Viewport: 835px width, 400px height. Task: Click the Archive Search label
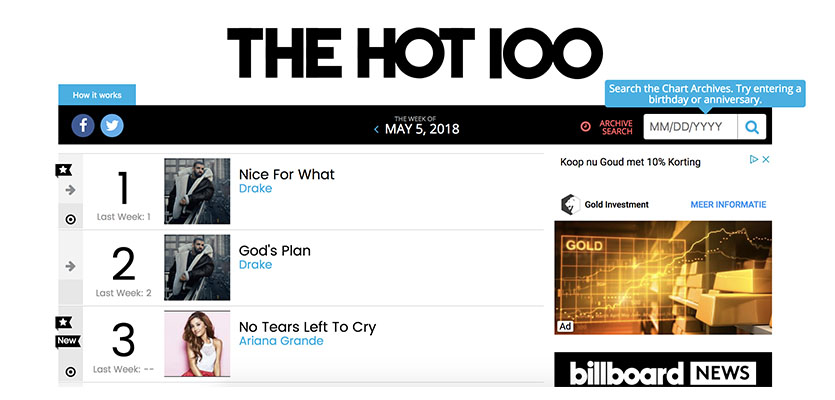click(x=616, y=127)
